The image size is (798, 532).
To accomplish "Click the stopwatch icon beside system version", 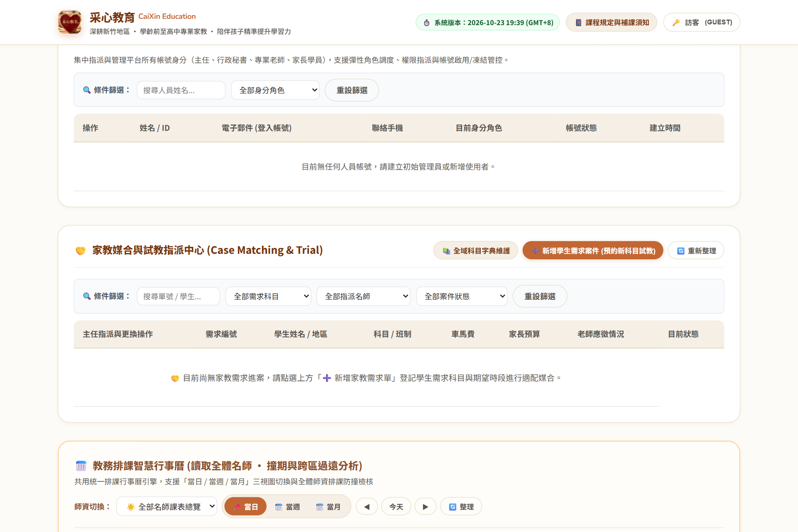I will 427,23.
